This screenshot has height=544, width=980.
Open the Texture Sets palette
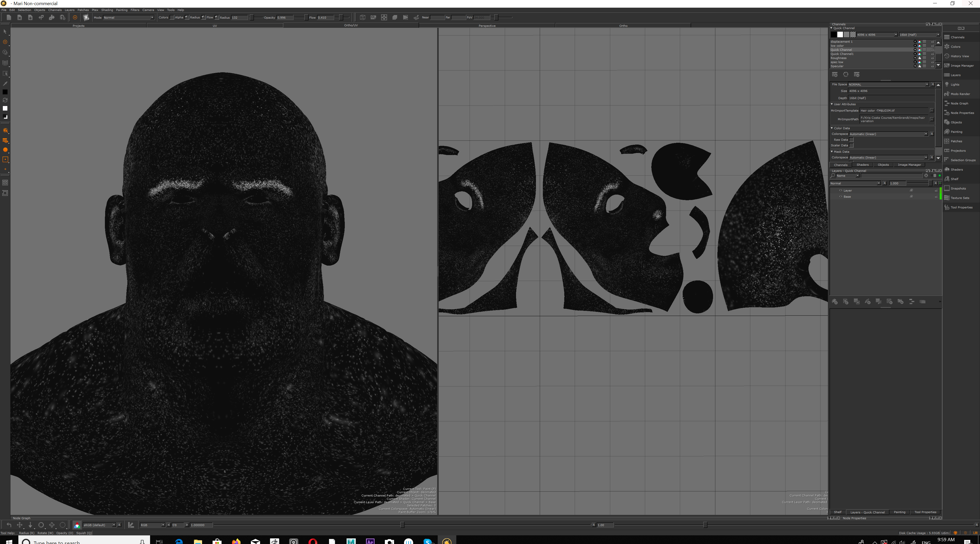960,198
